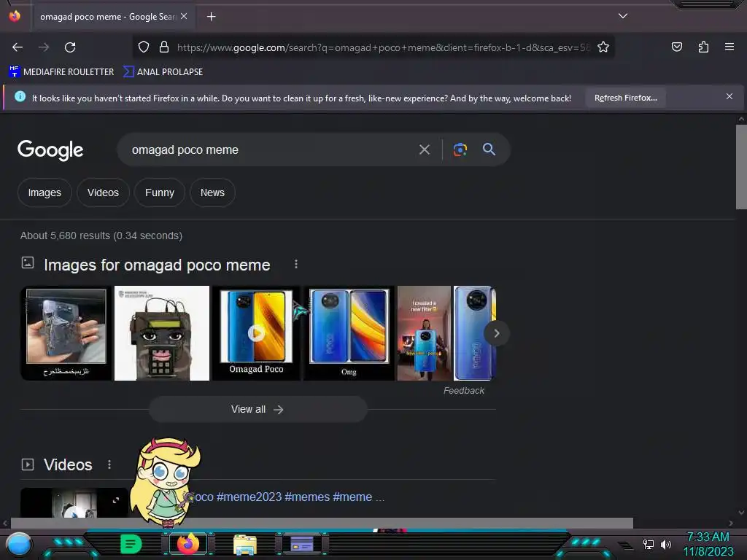Open Images for omagad poco meme heading
This screenshot has width=747, height=560.
pyautogui.click(x=158, y=265)
